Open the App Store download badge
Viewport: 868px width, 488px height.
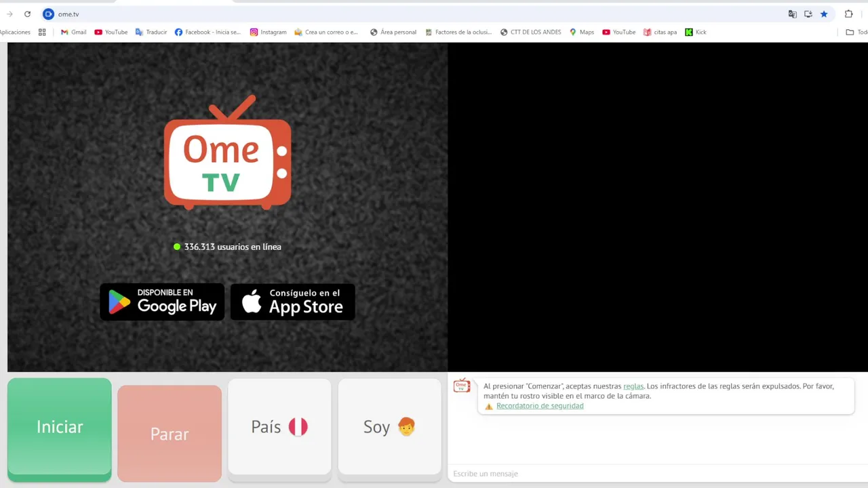(x=293, y=302)
